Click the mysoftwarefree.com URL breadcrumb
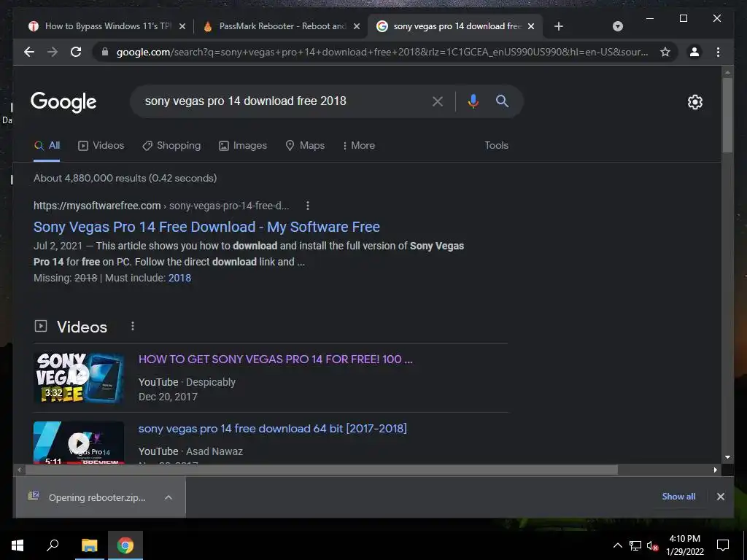747x560 pixels. [x=161, y=206]
